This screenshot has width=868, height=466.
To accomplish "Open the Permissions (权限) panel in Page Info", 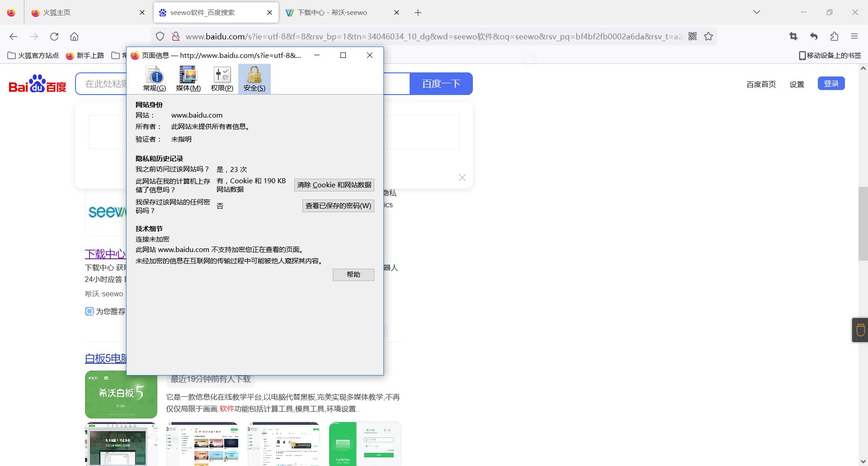I will 222,79.
